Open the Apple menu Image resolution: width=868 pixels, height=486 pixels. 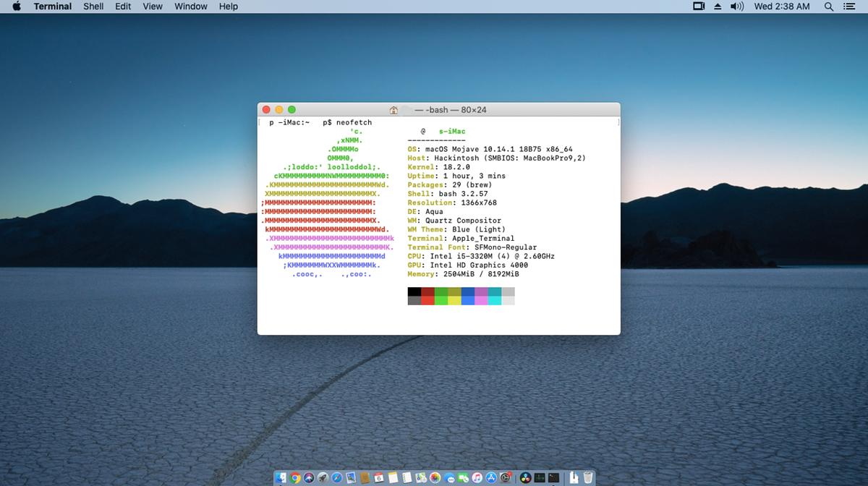point(17,7)
